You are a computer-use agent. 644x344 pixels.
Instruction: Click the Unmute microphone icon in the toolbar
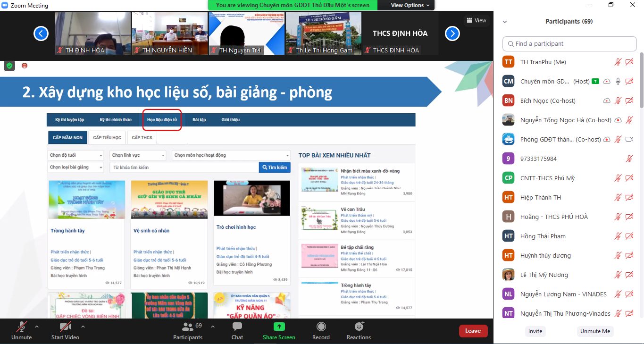coord(21,327)
